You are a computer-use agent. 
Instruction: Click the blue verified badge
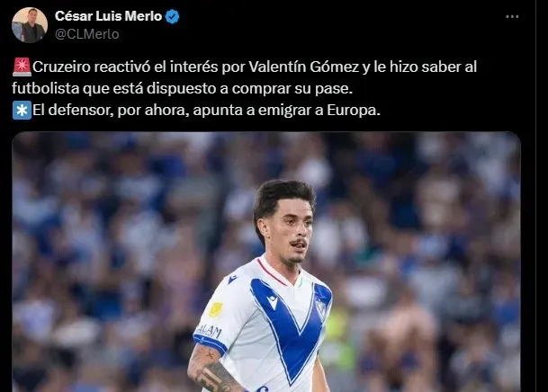172,16
